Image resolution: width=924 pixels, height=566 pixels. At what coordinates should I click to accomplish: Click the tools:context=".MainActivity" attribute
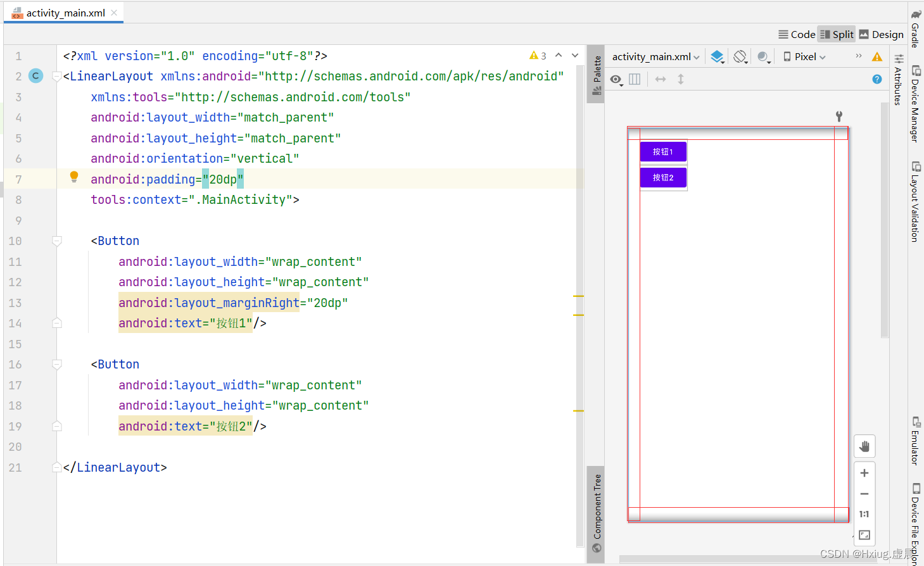point(191,200)
